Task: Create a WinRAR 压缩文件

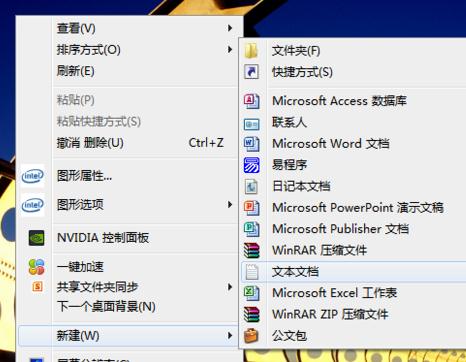Action: click(353, 250)
